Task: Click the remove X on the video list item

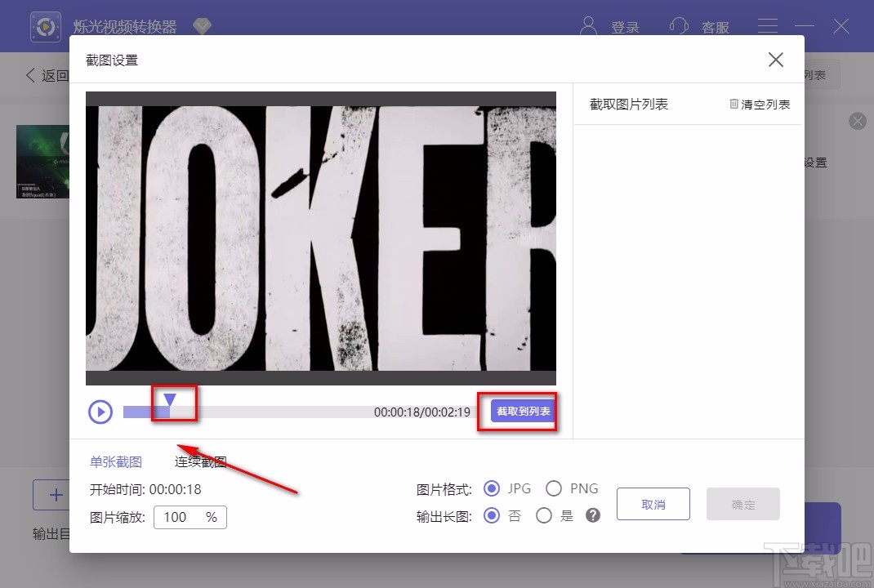Action: pyautogui.click(x=858, y=121)
